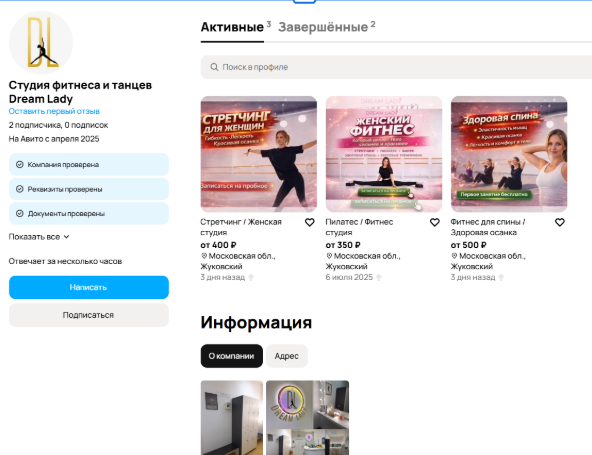Click the Студия фитнеса и танцев Dream Lady heading

pos(80,92)
